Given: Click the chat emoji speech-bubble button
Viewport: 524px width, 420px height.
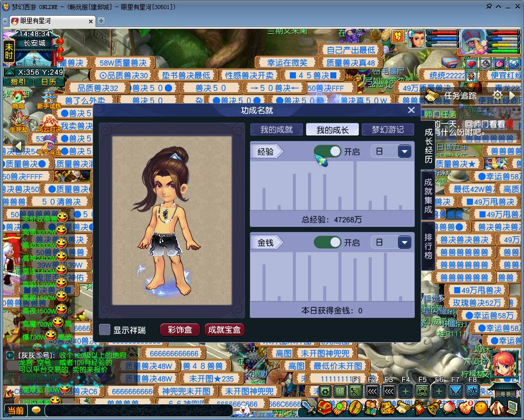Looking at the screenshot, I should coord(36,410).
